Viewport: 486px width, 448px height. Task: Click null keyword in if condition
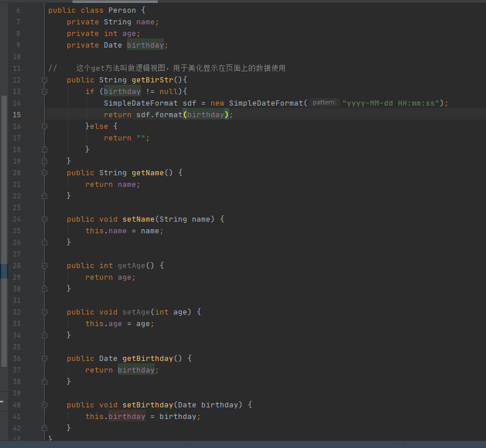pyautogui.click(x=169, y=92)
